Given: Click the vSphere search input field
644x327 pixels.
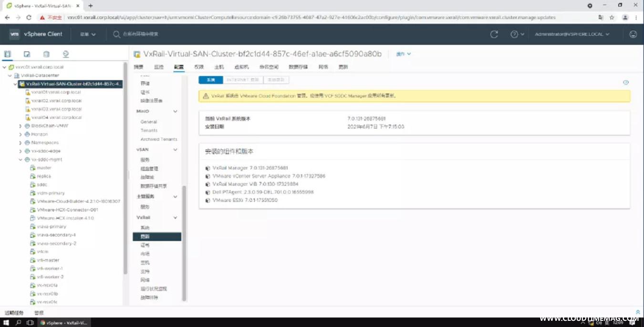Looking at the screenshot, I should point(140,34).
